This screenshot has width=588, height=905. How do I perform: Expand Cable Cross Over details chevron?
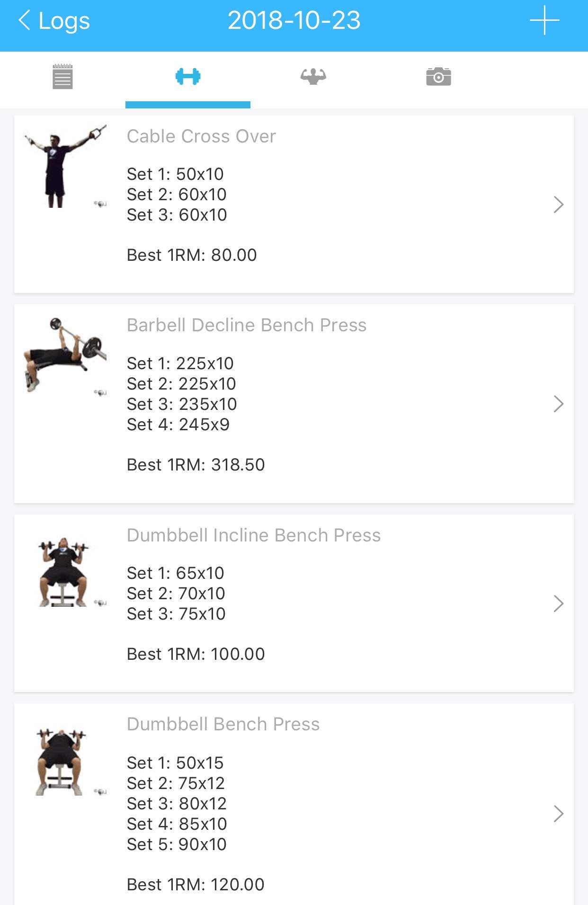pos(558,204)
